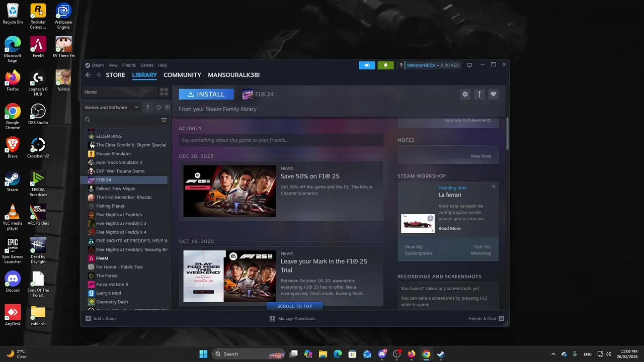The image size is (644, 362).
Task: Click the Add a Game plus icon
Action: (88, 318)
